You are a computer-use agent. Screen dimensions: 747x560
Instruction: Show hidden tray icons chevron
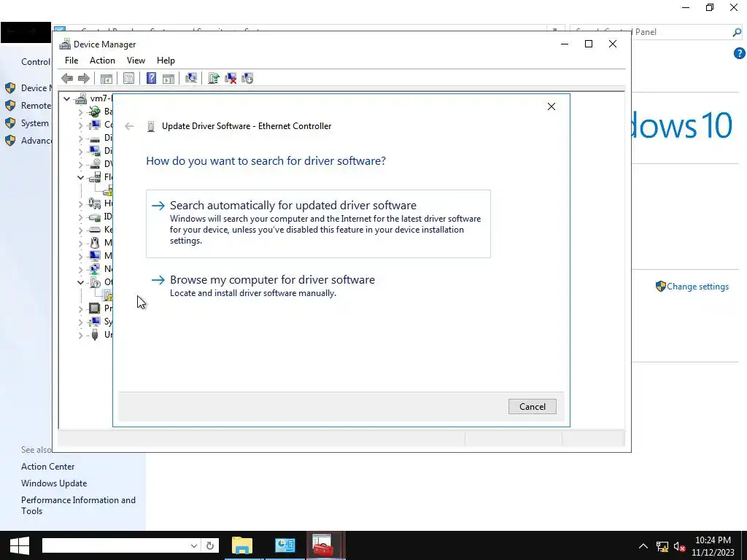coord(643,546)
